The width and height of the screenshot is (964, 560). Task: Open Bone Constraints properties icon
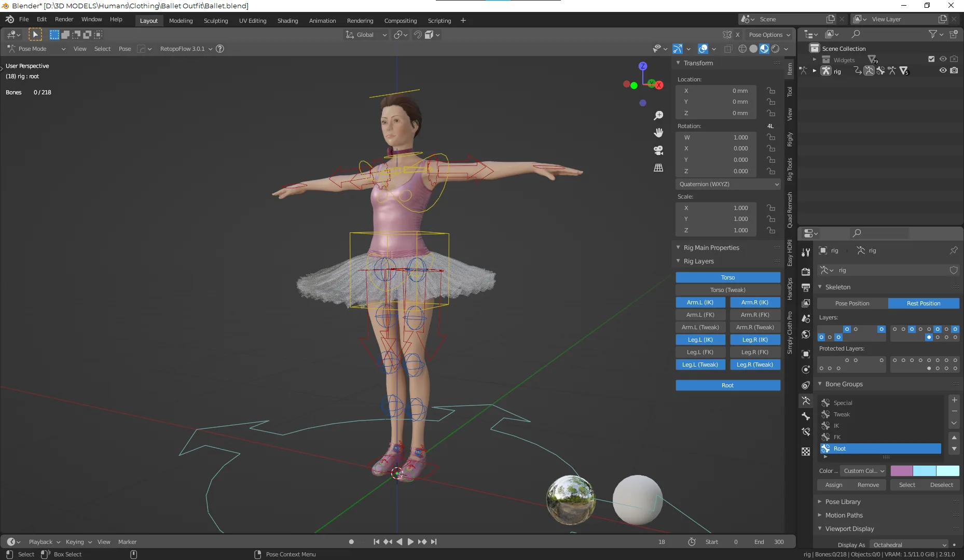806,431
